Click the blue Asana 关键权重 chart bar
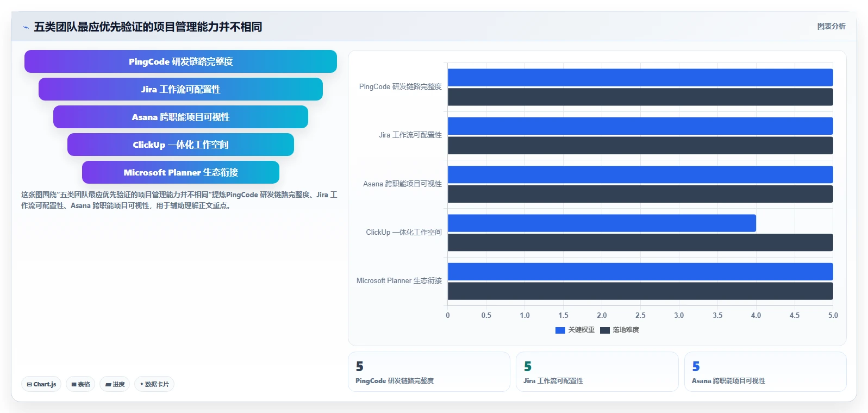The image size is (868, 413). (x=640, y=174)
